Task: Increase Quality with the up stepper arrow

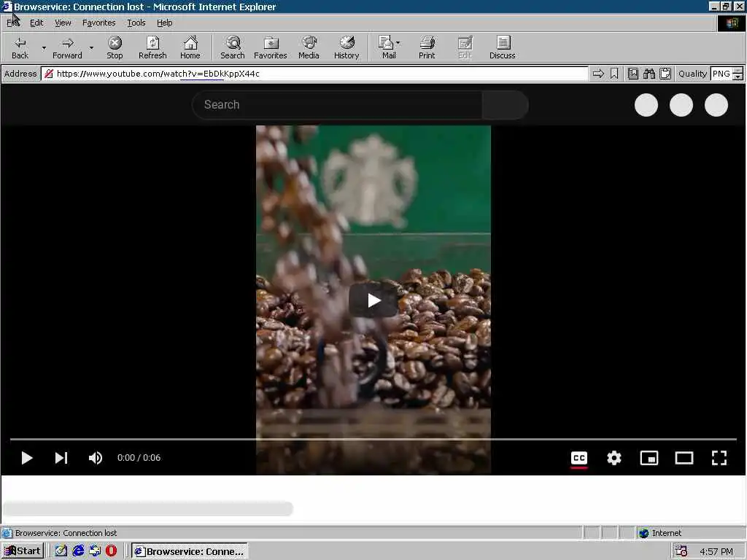Action: [x=738, y=71]
